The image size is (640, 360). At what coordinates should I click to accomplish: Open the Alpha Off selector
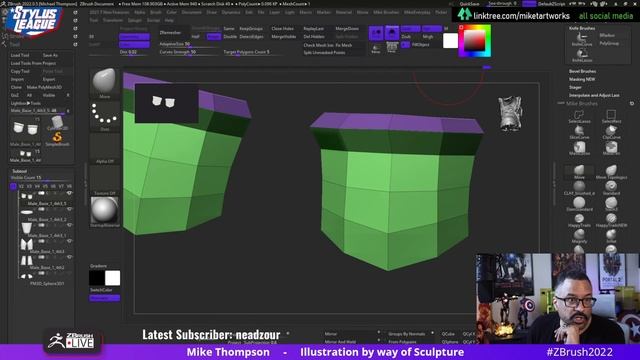[x=104, y=148]
